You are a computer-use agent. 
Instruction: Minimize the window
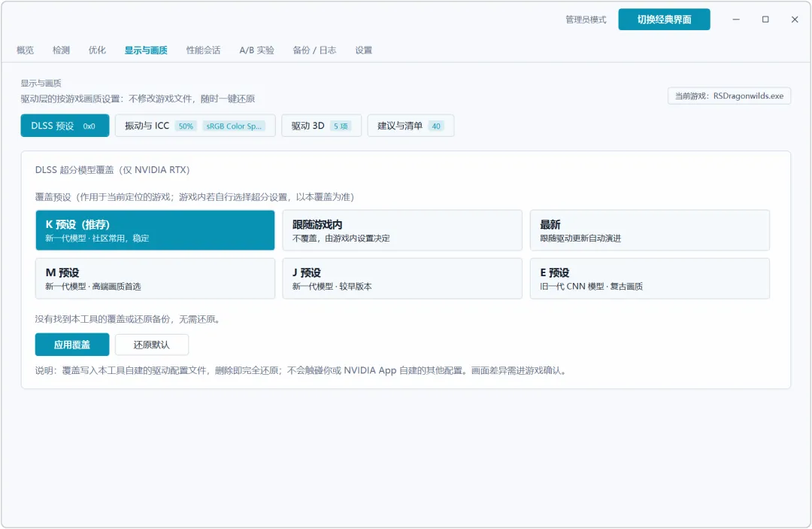coord(736,20)
